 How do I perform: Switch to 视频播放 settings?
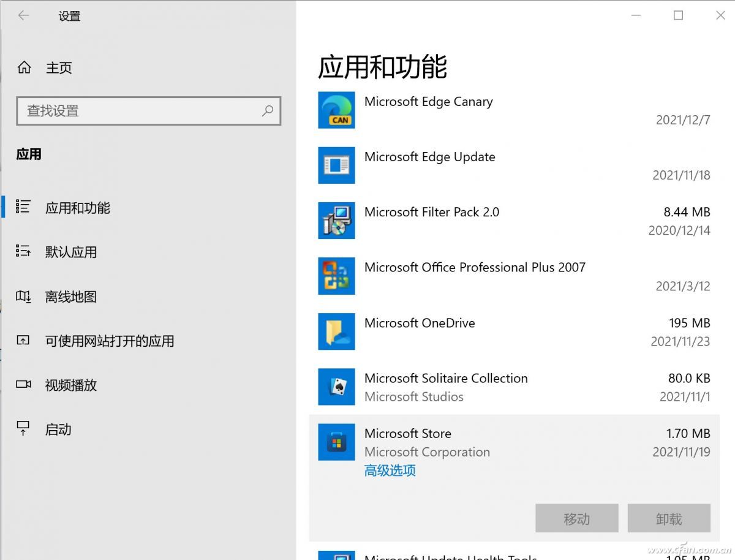[70, 385]
